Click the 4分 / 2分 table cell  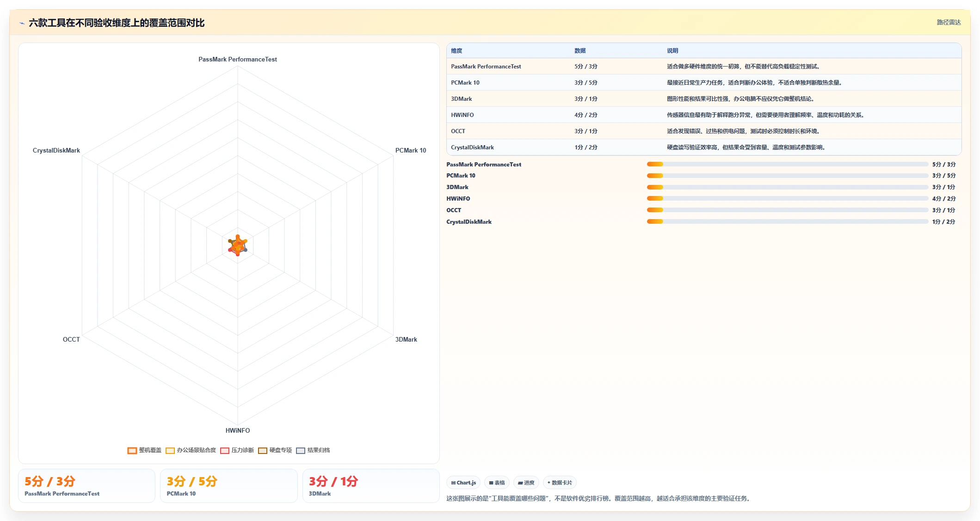pos(586,115)
